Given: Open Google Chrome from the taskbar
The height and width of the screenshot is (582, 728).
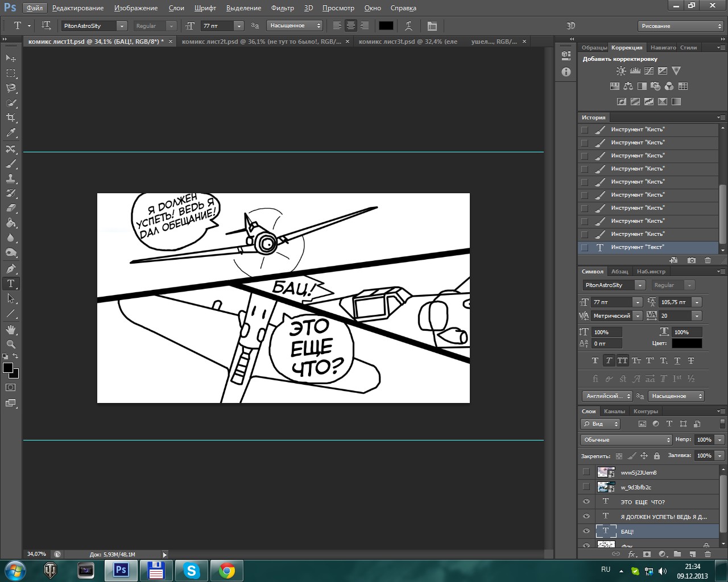Looking at the screenshot, I should [227, 570].
